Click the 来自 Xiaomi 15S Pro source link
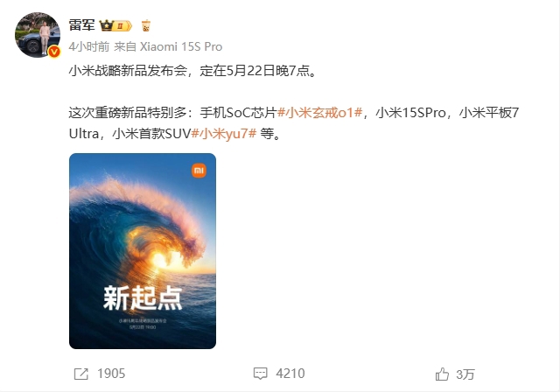560x392 pixels. pos(168,46)
